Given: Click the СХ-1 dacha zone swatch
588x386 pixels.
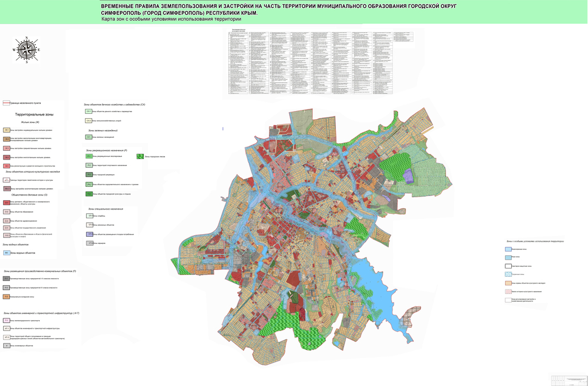Looking at the screenshot, I should point(88,112).
